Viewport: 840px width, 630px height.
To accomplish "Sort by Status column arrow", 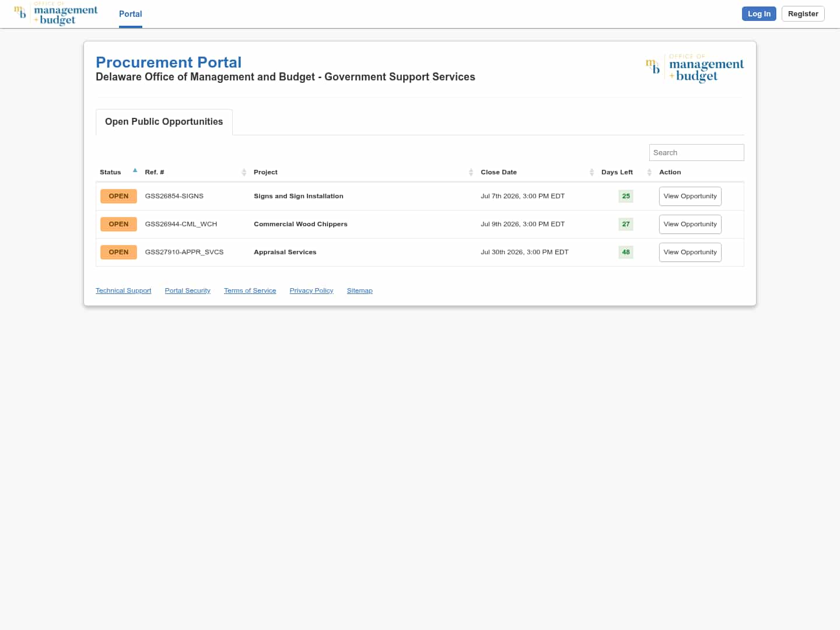I will (135, 171).
